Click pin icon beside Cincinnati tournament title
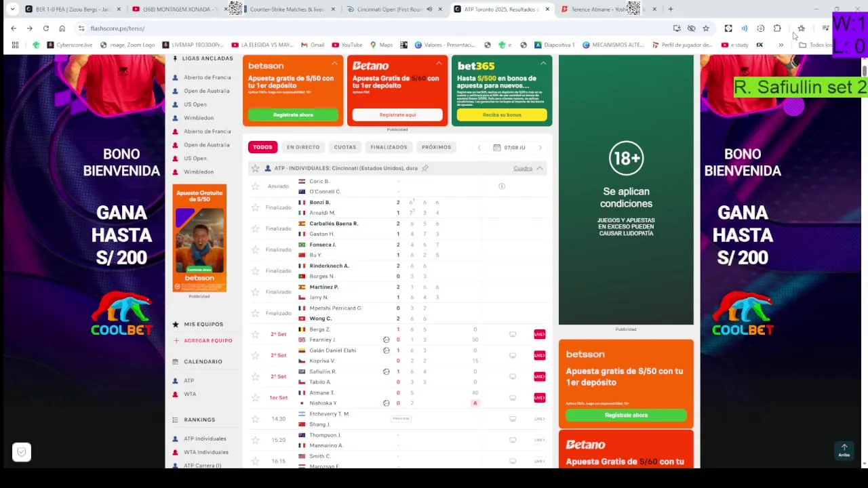 click(x=425, y=168)
